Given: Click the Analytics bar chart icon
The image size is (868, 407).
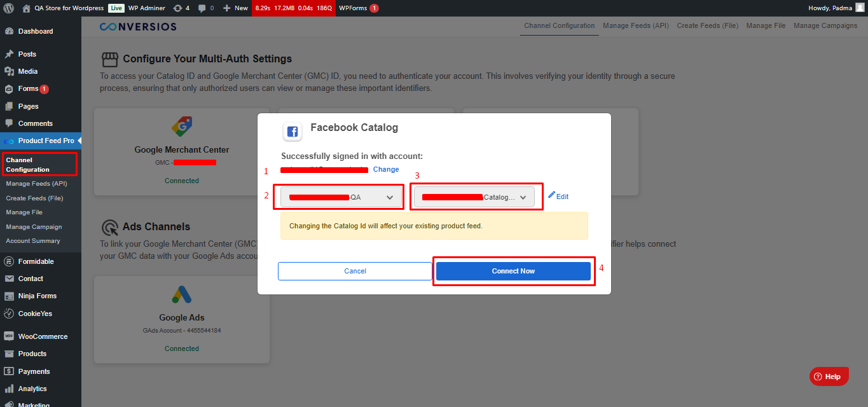Looking at the screenshot, I should (9, 389).
